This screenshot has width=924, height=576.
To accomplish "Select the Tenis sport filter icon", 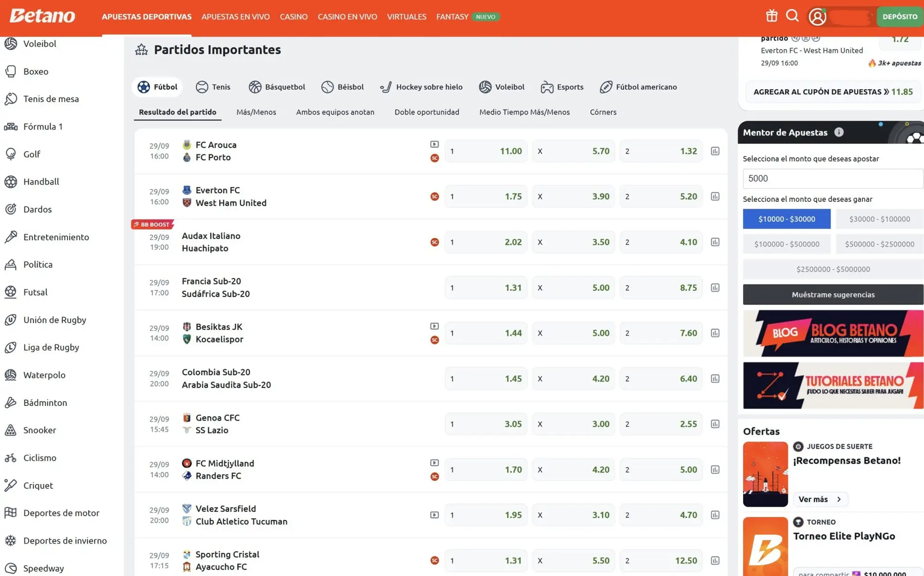I will (202, 87).
